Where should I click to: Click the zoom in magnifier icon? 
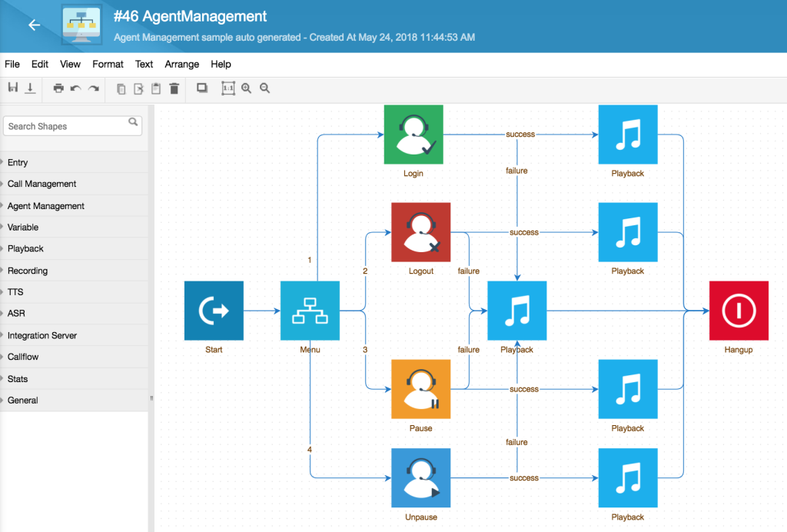coord(246,88)
